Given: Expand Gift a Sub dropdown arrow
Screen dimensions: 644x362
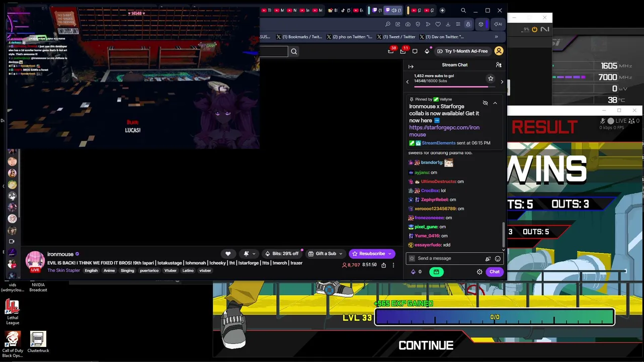Looking at the screenshot, I should pyautogui.click(x=341, y=254).
